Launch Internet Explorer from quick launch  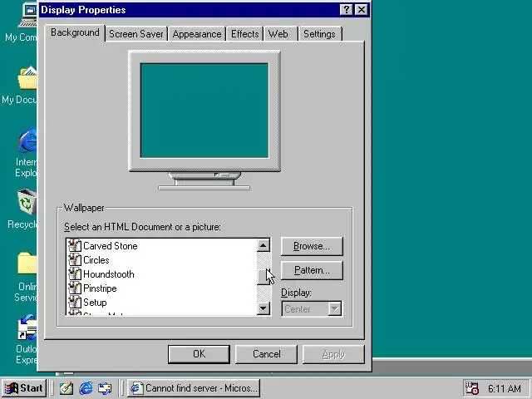click(x=86, y=388)
